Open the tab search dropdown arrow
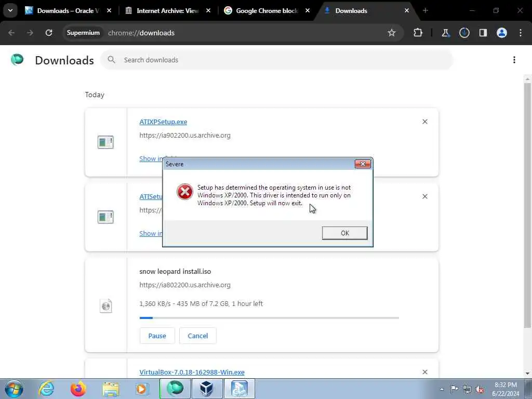Screen dimensions: 532x399 click(x=10, y=10)
